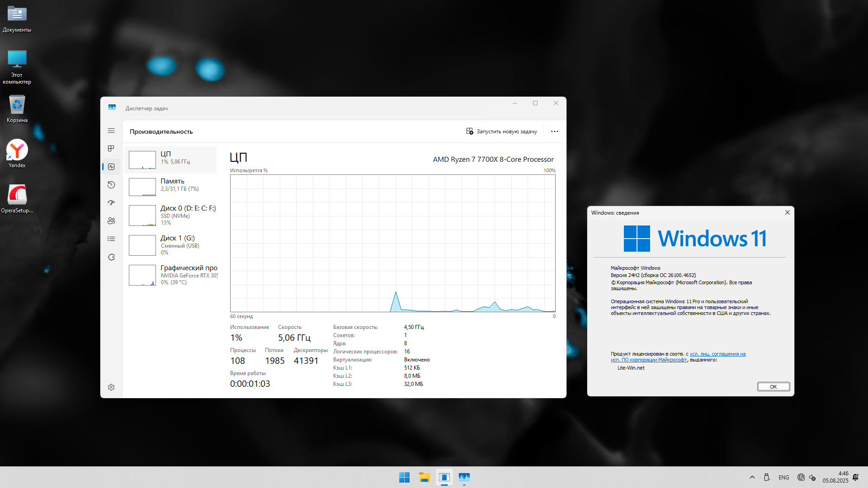Open the Services sidebar icon
This screenshot has height=488, width=868.
111,257
